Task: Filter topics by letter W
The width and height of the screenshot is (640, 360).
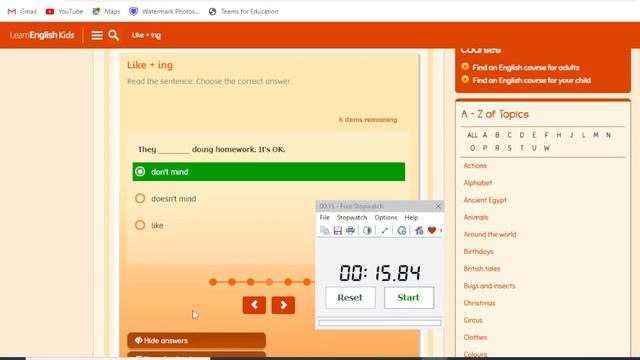Action: pos(547,148)
